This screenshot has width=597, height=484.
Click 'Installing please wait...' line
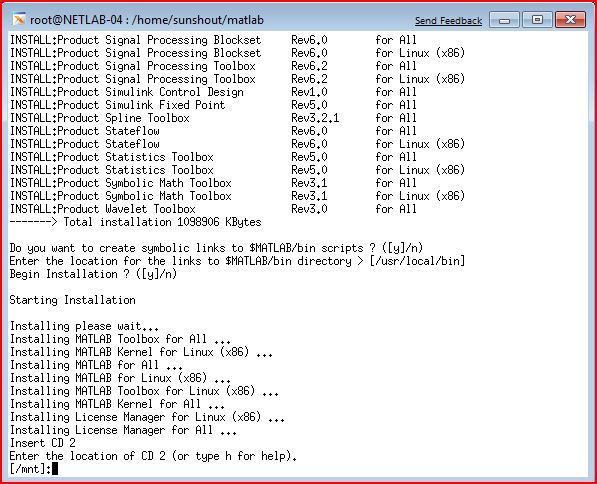tap(84, 326)
